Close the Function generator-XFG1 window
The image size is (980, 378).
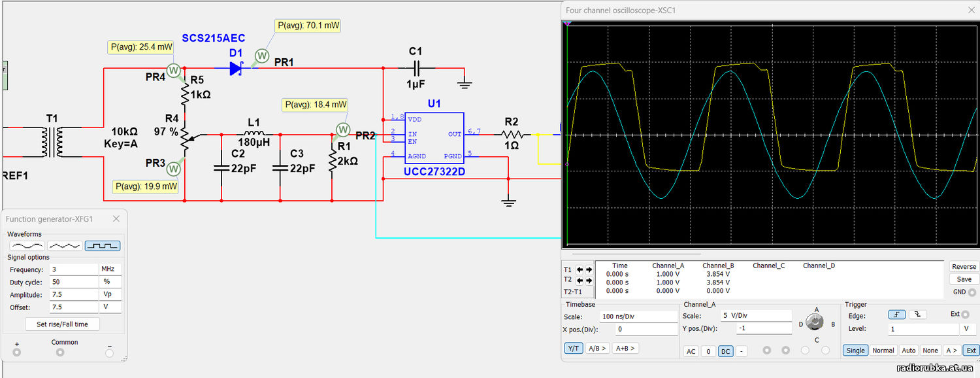[116, 219]
